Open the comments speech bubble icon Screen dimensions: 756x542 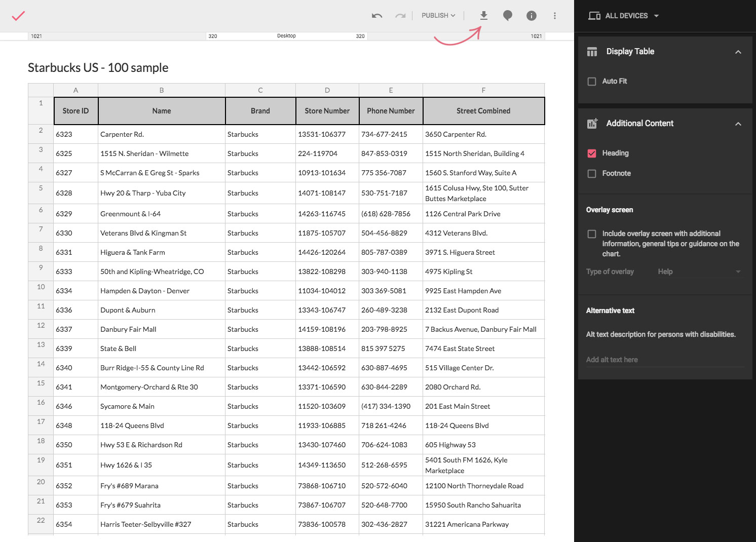point(507,16)
